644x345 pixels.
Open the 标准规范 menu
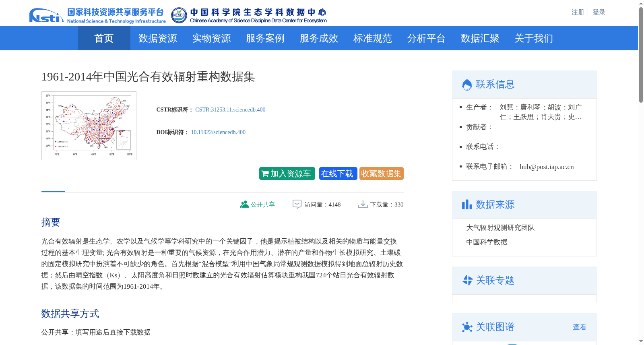(373, 38)
